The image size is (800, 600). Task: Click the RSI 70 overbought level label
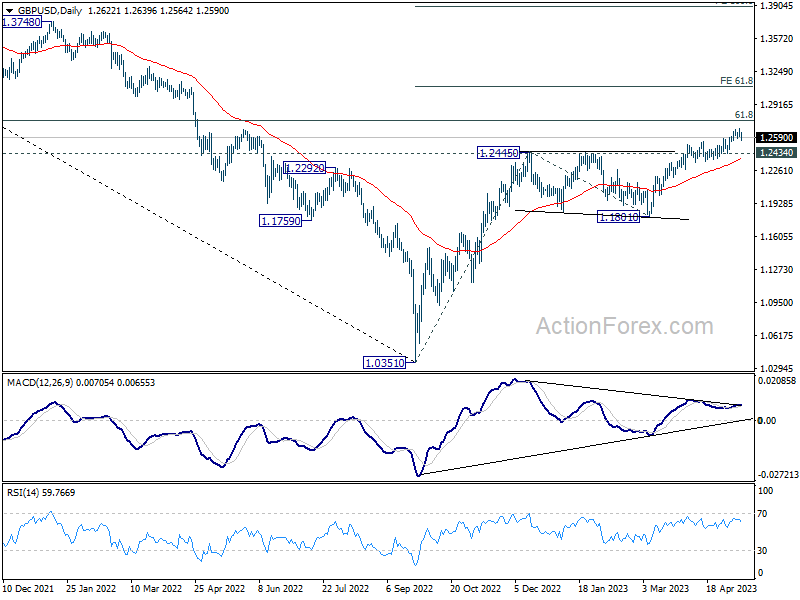point(762,514)
